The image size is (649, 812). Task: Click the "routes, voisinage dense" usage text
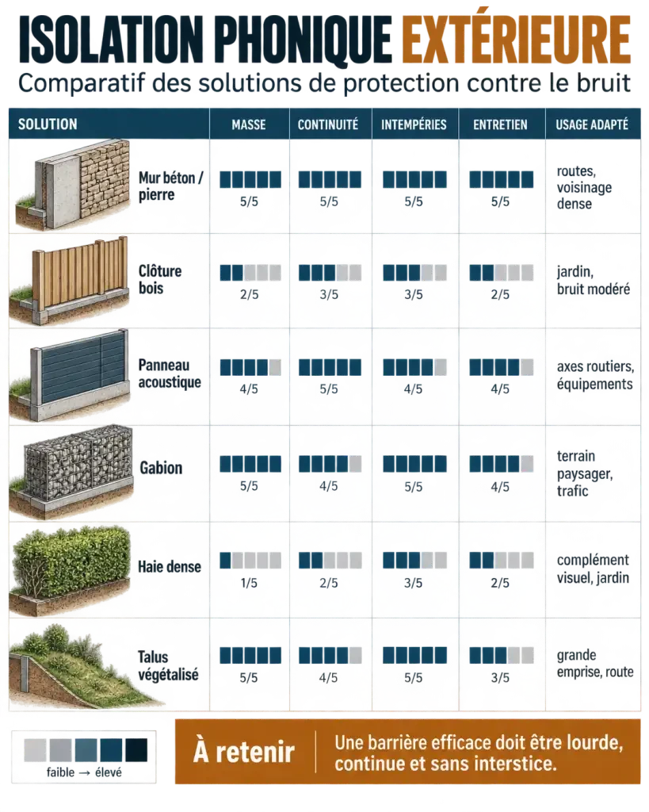tap(584, 187)
